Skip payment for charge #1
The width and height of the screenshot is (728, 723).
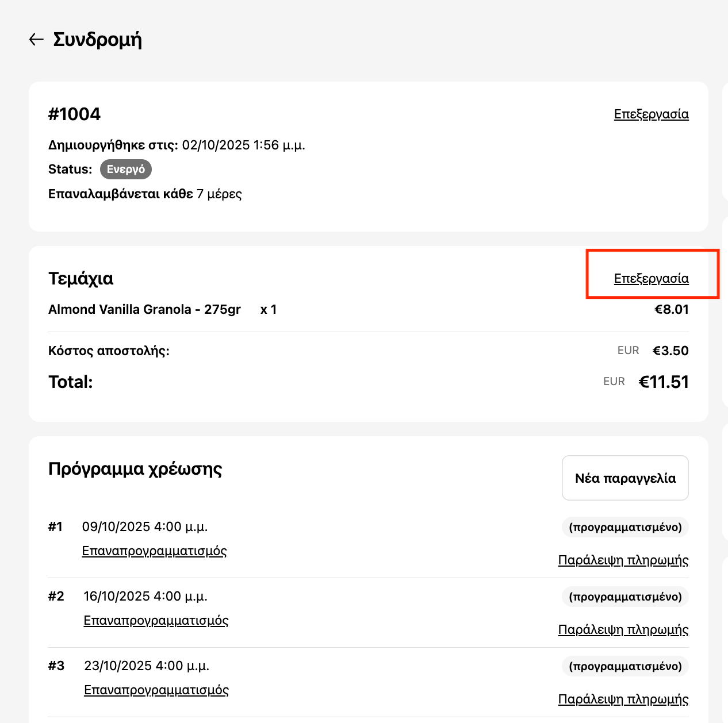coord(623,560)
